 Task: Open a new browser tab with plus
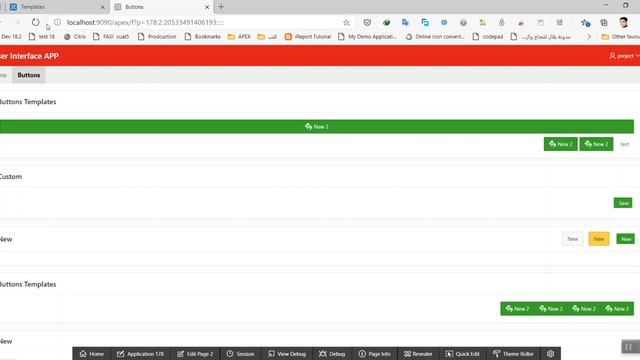click(x=221, y=7)
